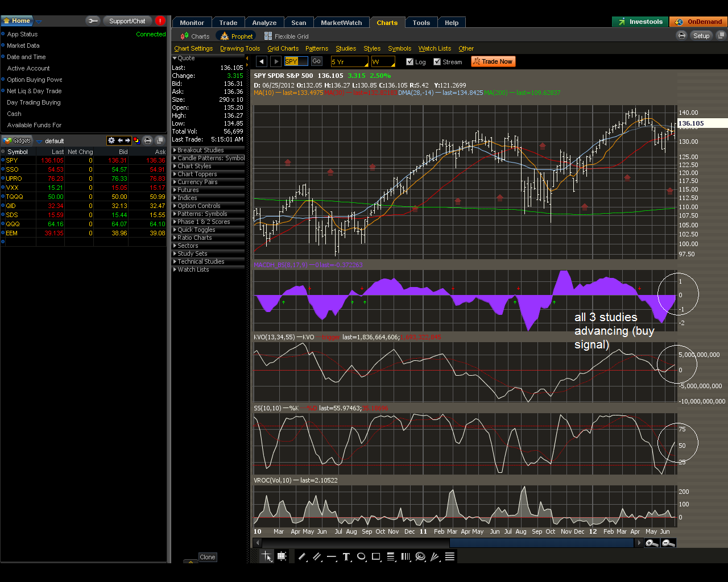Click the Go button
Image resolution: width=728 pixels, height=582 pixels.
tap(317, 61)
